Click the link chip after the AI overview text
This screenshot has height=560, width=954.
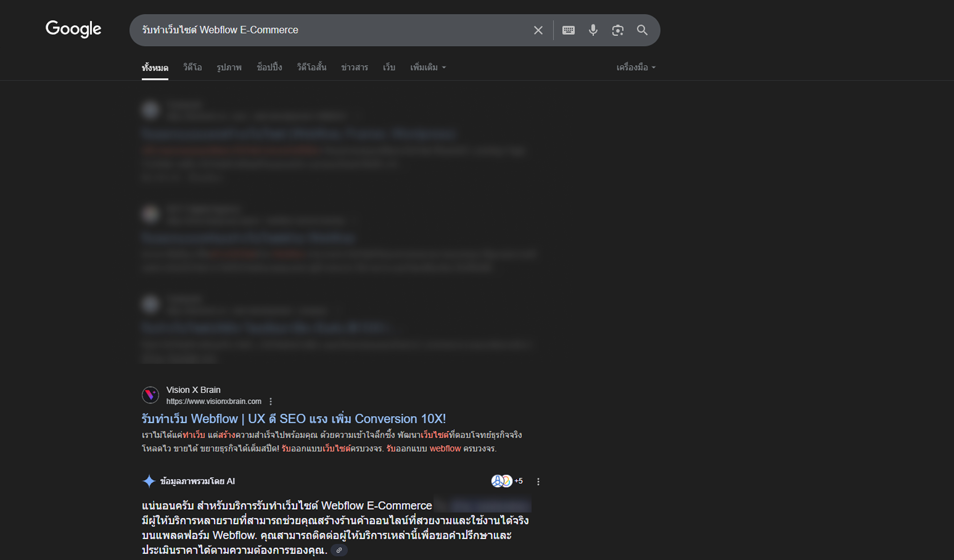[x=339, y=550]
